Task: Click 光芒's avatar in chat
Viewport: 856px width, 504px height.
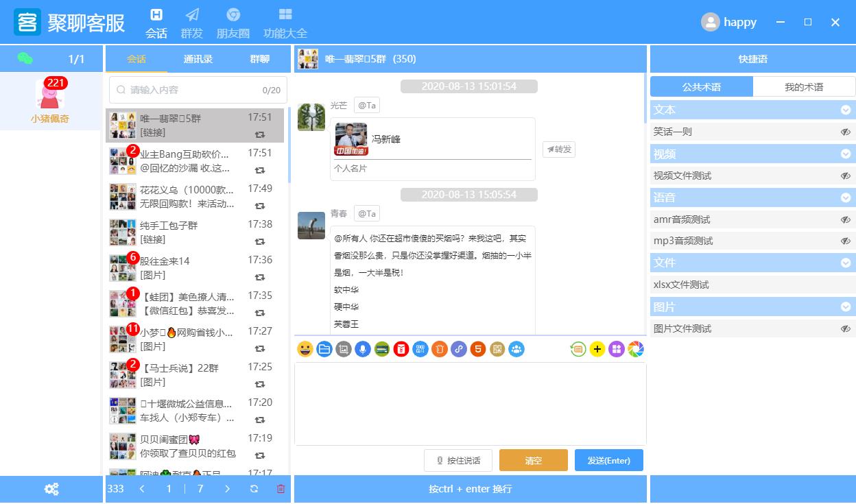Action: (311, 117)
